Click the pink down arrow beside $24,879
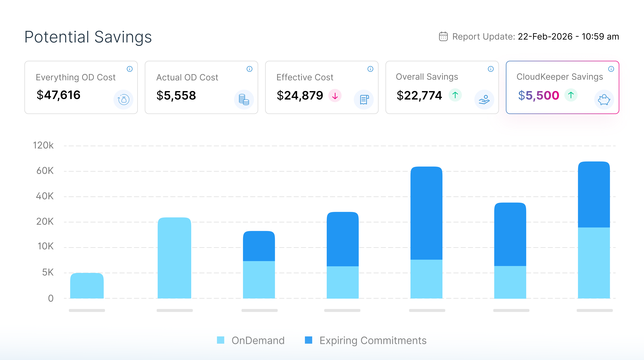 coord(335,96)
